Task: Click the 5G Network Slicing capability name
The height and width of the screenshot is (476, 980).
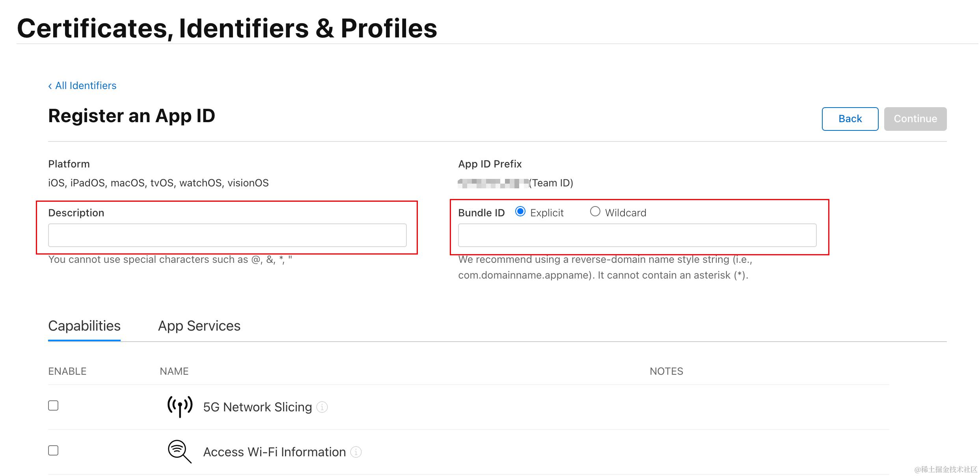Action: [x=257, y=407]
